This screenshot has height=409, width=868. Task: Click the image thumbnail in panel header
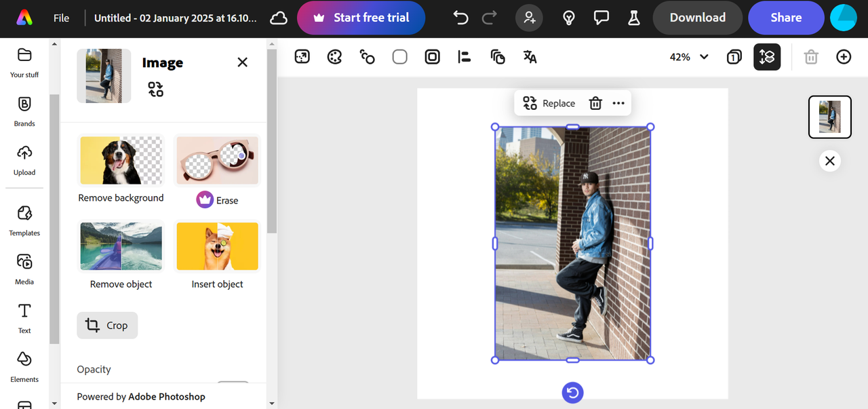point(104,76)
